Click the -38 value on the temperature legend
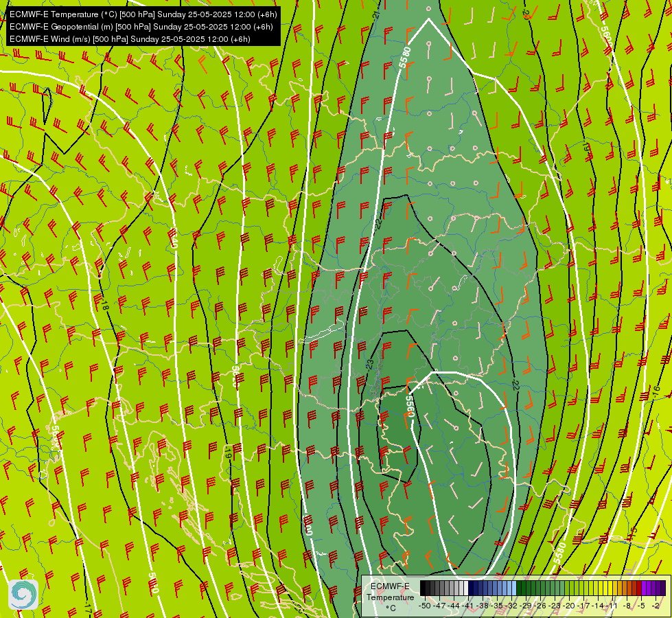The image size is (672, 618). click(x=483, y=606)
